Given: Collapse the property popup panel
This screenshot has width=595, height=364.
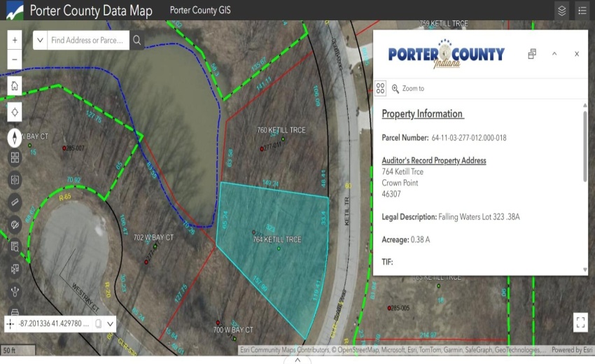Looking at the screenshot, I should [x=554, y=54].
